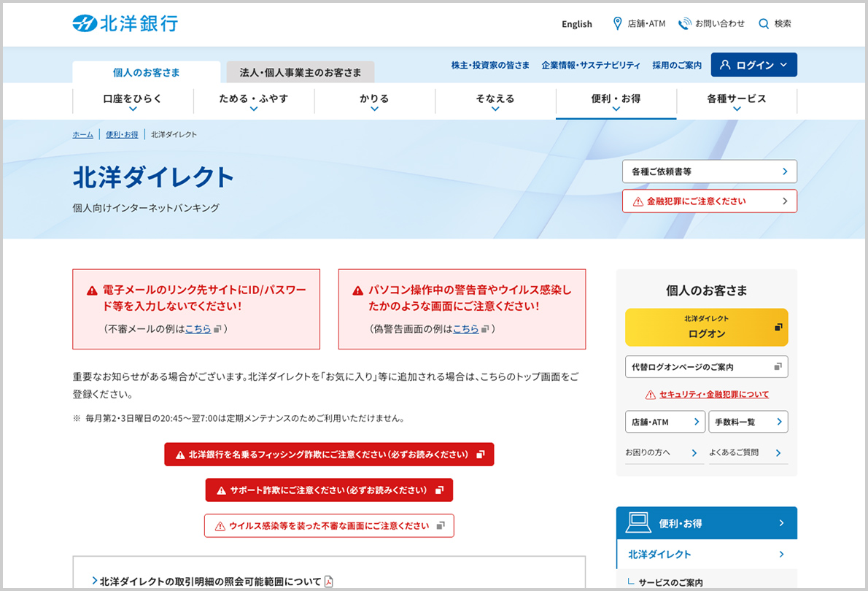Click the お問い合わせ phone icon
The width and height of the screenshot is (868, 591).
[685, 23]
